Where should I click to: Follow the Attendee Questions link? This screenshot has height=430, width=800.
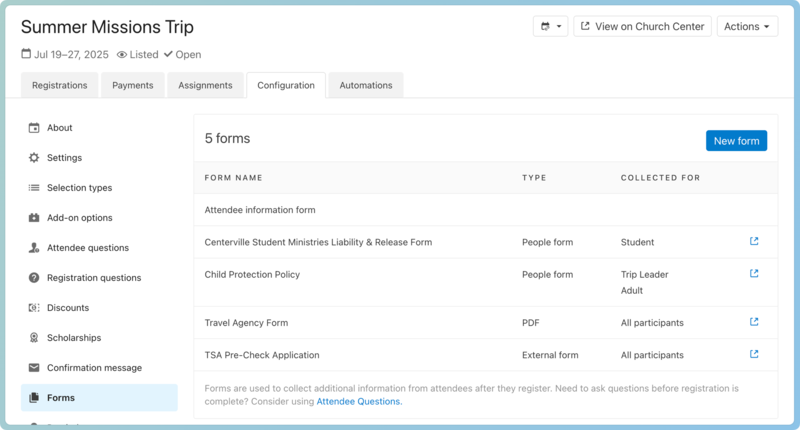point(359,401)
